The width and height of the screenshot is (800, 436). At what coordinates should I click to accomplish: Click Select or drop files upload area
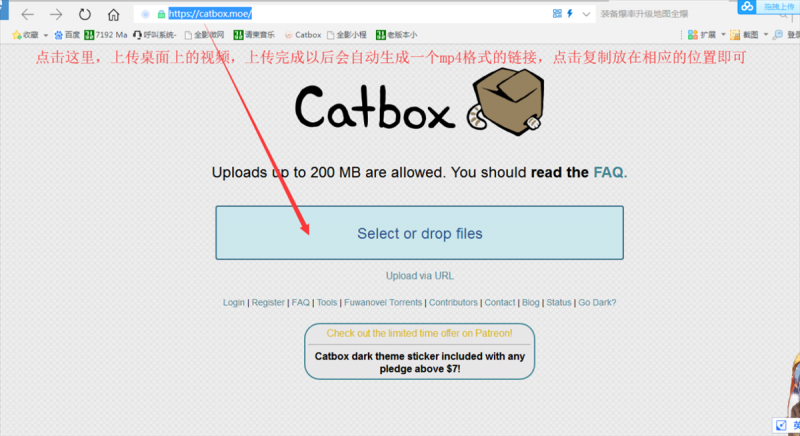[419, 233]
